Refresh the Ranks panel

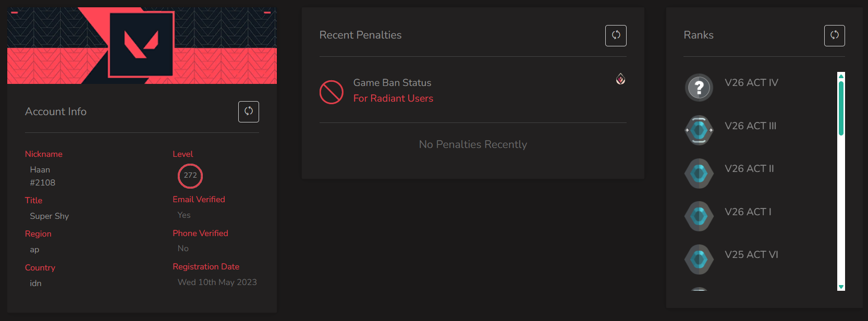click(835, 35)
